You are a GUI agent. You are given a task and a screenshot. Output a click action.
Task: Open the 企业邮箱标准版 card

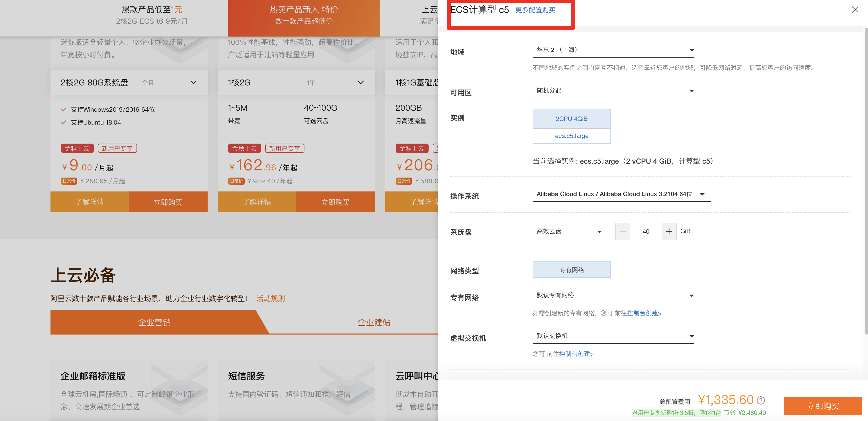[129, 390]
